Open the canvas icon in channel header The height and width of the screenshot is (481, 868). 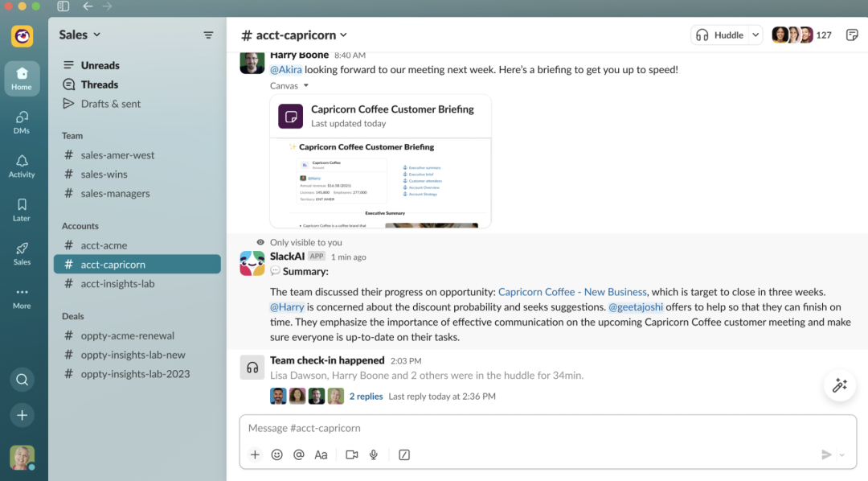(852, 35)
